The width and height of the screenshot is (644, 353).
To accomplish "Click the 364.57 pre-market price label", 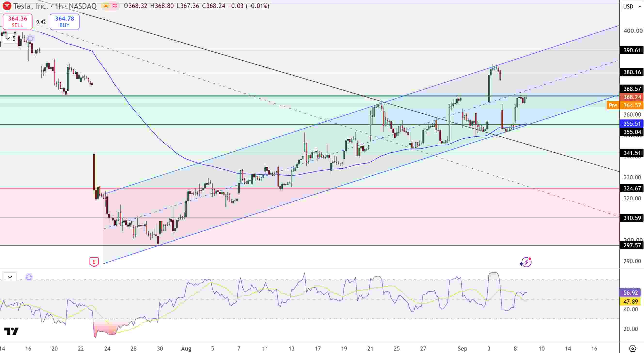I will click(x=632, y=105).
